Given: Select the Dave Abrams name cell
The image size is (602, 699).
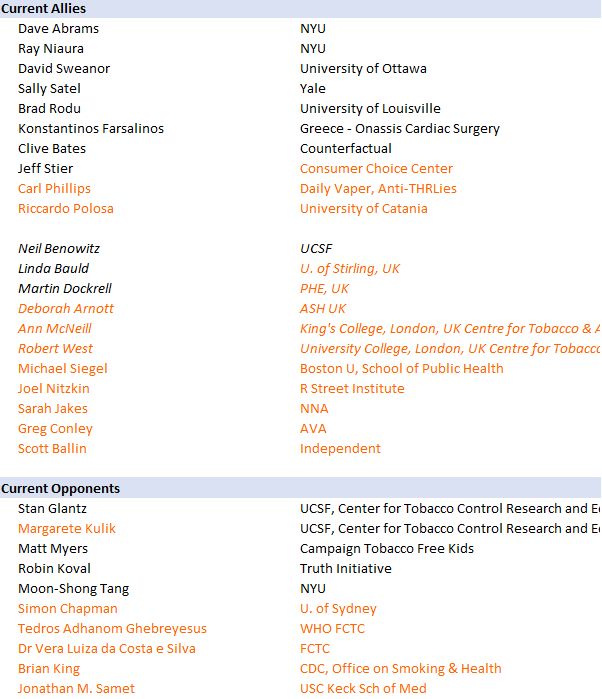Looking at the screenshot, I should (58, 29).
